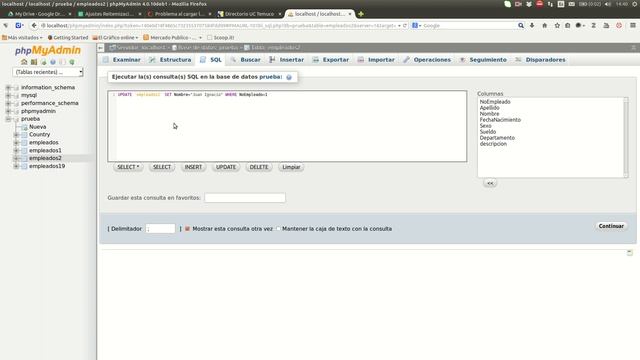Click the system power gear icon

point(635,4)
